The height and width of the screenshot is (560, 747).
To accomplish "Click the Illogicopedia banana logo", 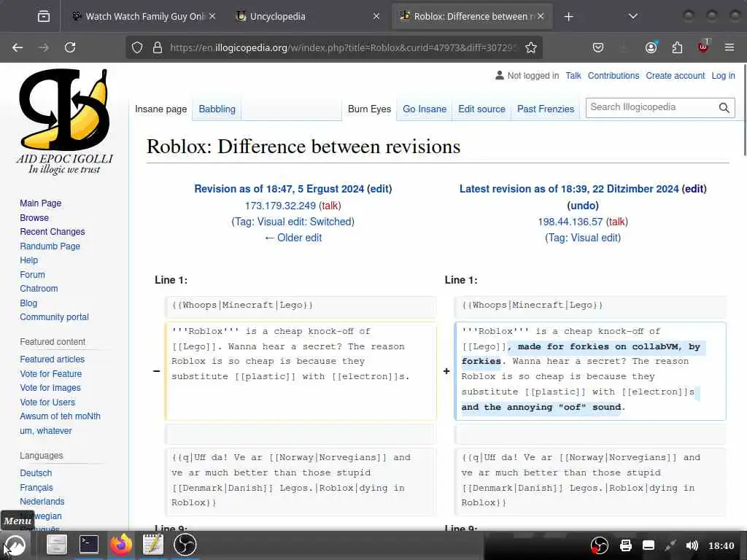I will point(64,121).
